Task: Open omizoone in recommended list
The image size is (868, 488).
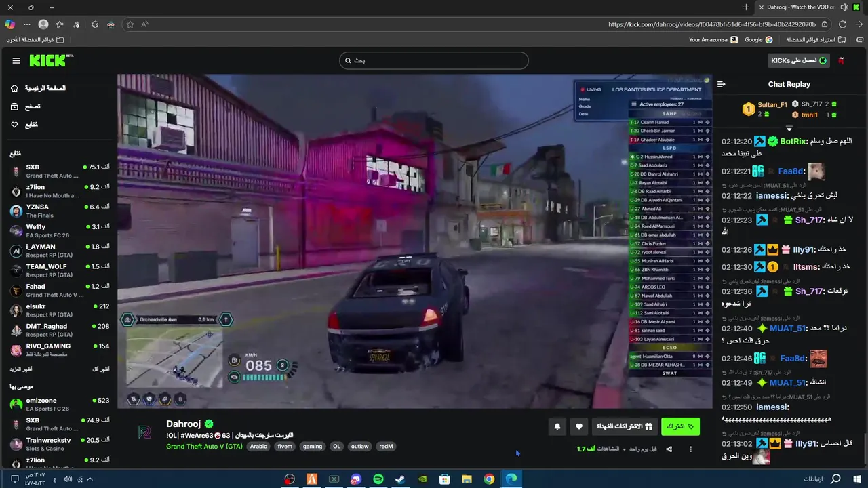Action: click(x=60, y=404)
